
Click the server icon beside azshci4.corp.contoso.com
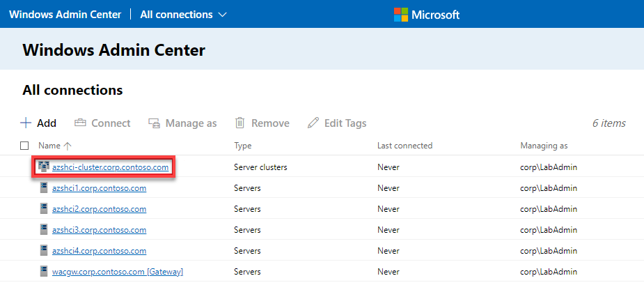click(x=44, y=250)
